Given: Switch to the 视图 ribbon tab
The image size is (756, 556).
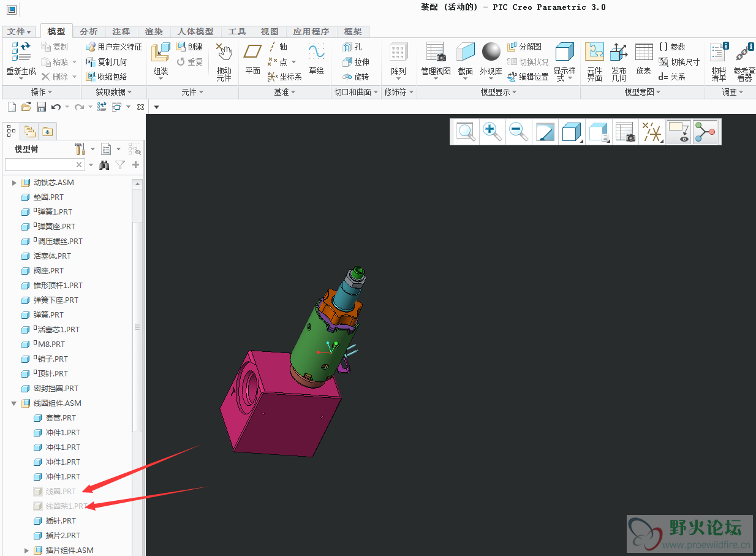Looking at the screenshot, I should tap(270, 32).
